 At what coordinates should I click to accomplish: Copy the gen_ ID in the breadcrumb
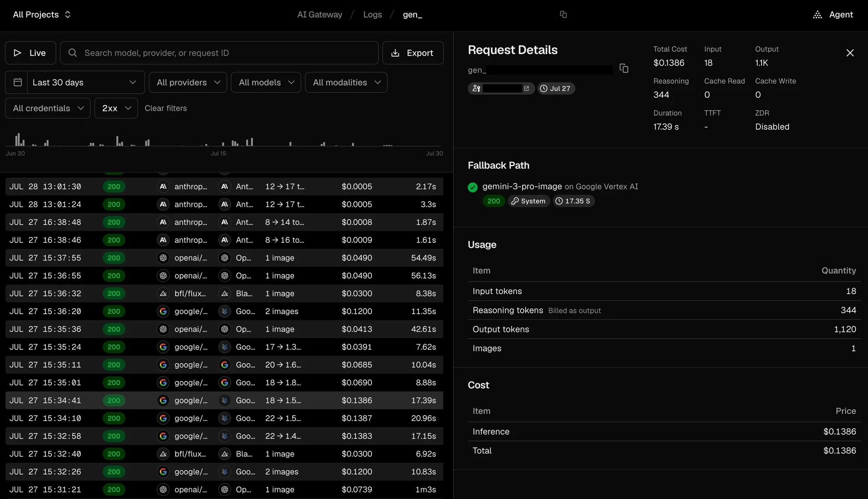[x=563, y=14]
